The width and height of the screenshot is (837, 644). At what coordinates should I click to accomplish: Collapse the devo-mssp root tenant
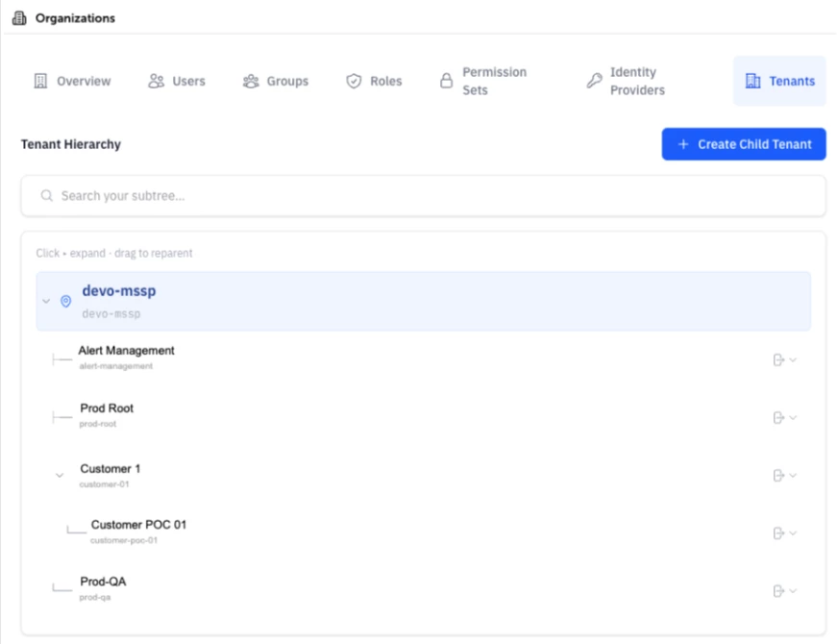46,301
